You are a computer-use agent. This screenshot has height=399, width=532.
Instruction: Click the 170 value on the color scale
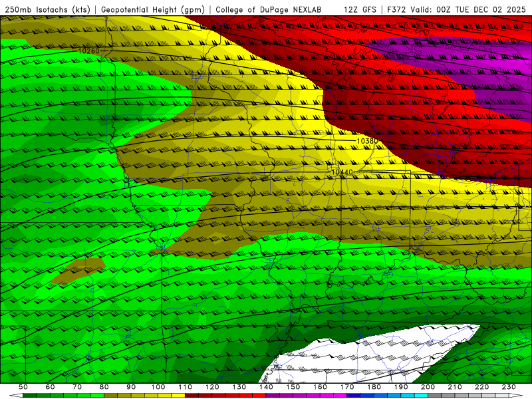pos(347,387)
